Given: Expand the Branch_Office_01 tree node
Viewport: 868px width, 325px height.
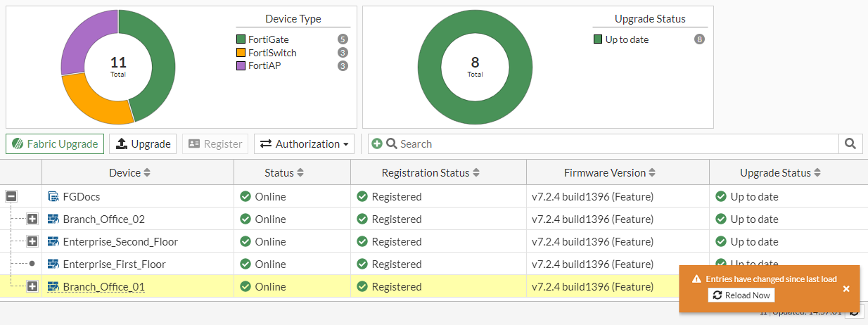Looking at the screenshot, I should pos(32,287).
